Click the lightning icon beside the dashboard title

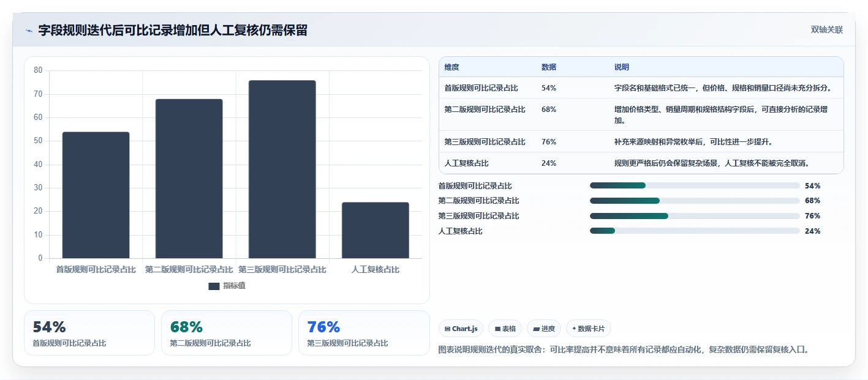[29, 31]
